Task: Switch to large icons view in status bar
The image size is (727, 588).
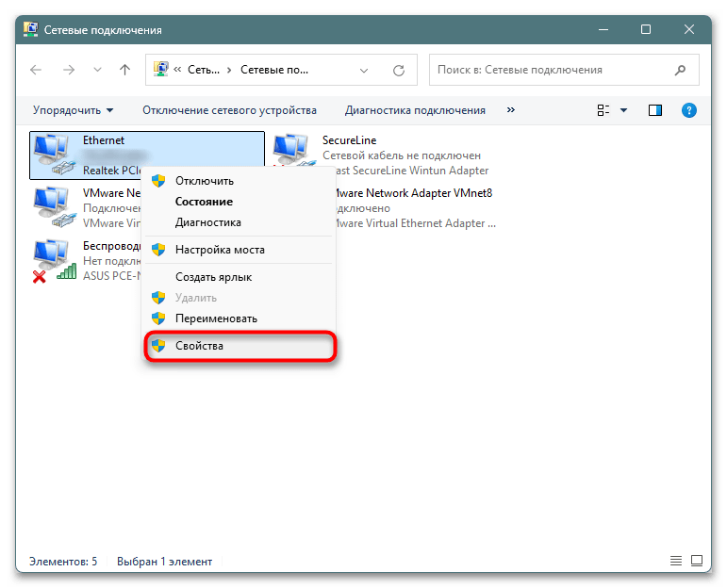Action: pos(697,561)
